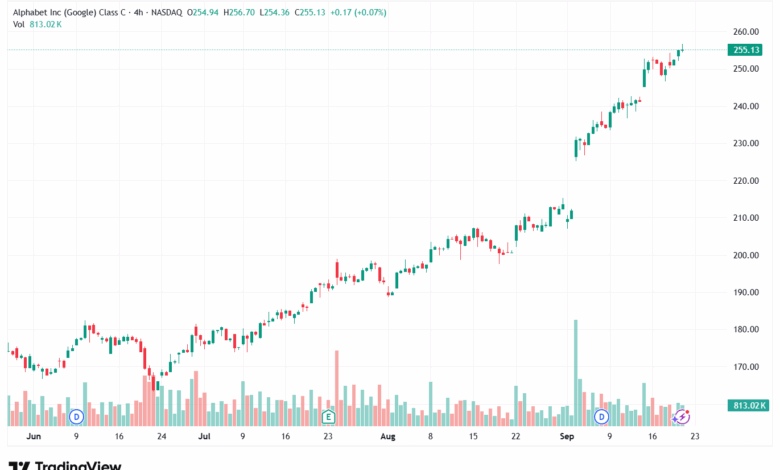Viewport: 780px width, 470px height.
Task: Click the Jun label on the time axis
Action: click(x=33, y=437)
